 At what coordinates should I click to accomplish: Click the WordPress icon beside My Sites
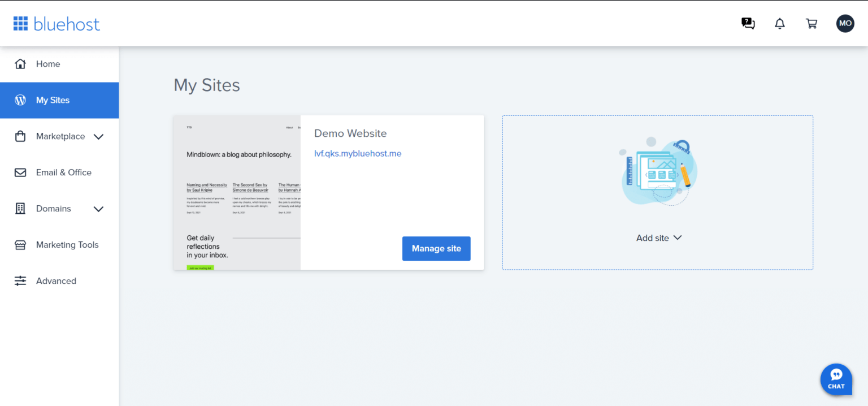[20, 100]
